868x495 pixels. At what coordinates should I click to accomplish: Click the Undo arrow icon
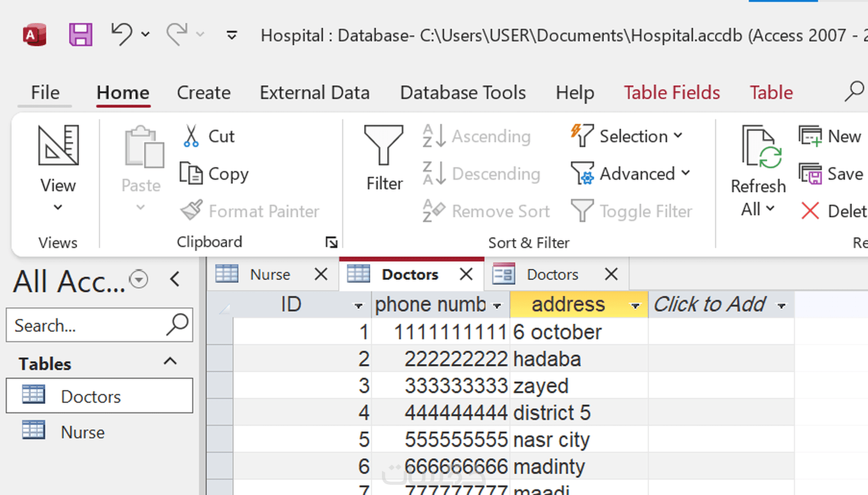tap(122, 34)
